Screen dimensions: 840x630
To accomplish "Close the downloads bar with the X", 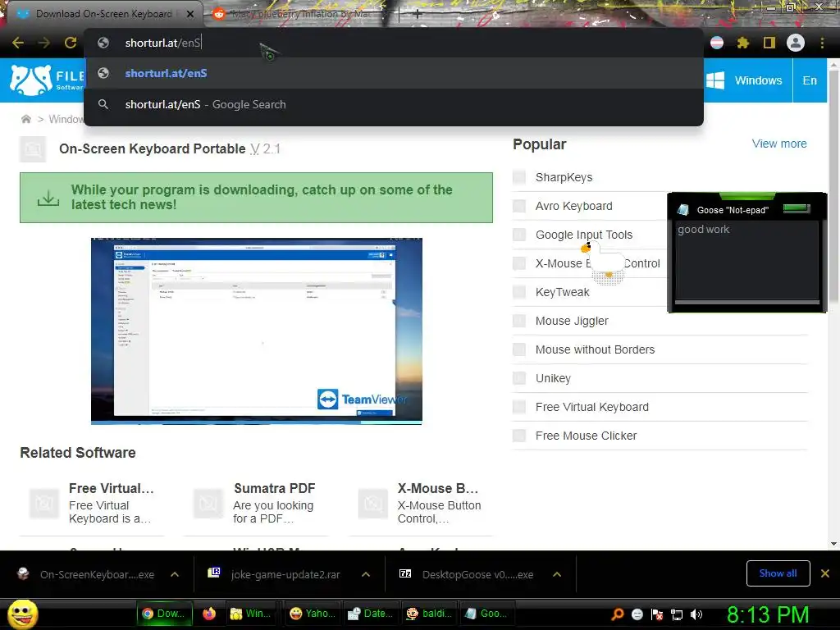I will [825, 573].
